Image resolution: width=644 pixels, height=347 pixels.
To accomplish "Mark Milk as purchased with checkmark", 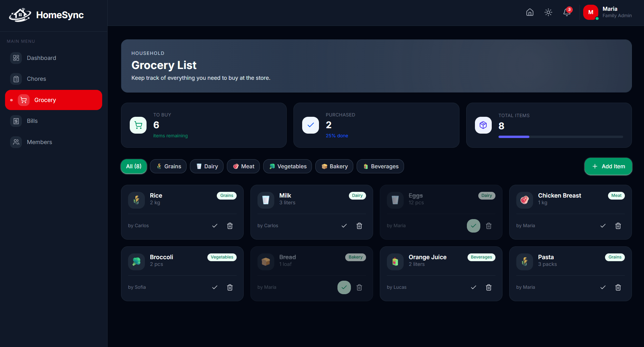I will (344, 226).
